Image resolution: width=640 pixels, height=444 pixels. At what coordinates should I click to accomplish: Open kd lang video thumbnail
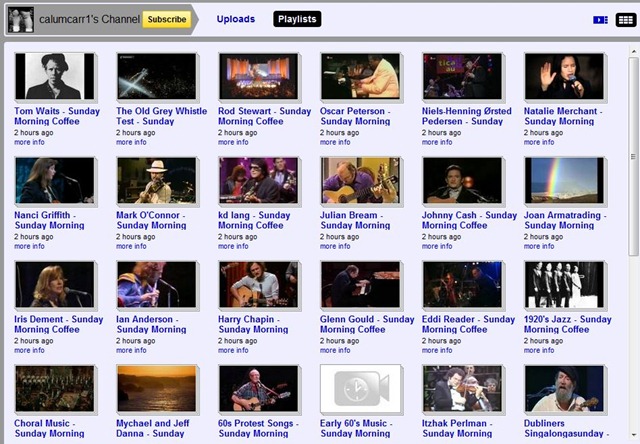(258, 180)
